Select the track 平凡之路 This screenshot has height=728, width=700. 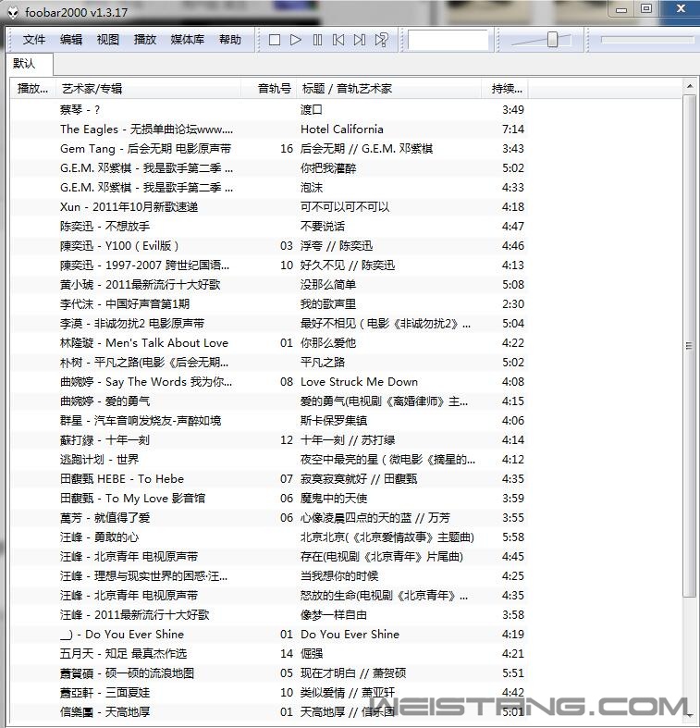(269, 362)
